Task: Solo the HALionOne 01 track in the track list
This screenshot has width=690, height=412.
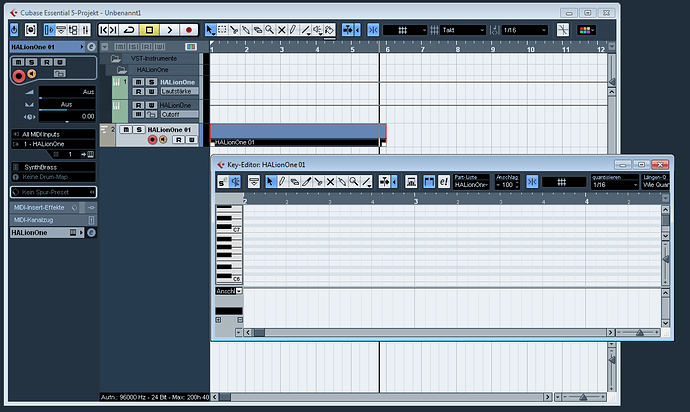Action: click(139, 129)
